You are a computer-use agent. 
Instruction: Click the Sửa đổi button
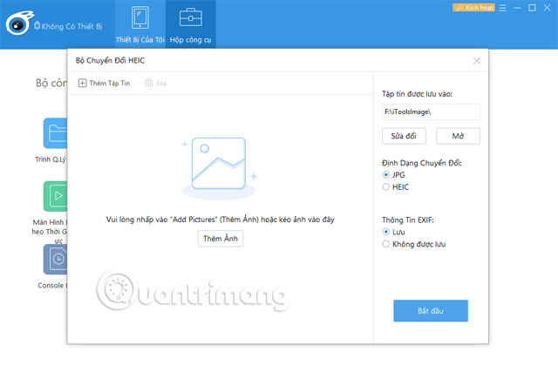point(404,136)
